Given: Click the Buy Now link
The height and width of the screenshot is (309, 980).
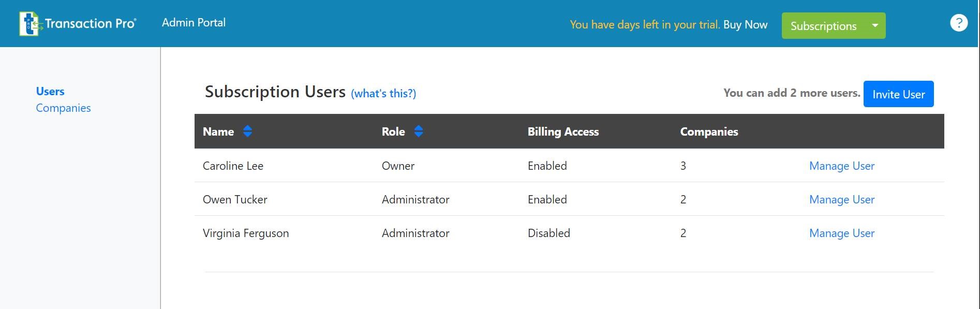Looking at the screenshot, I should (745, 24).
